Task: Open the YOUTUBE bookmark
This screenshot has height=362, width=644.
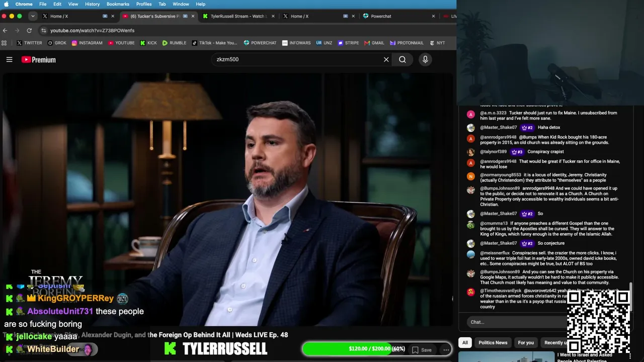Action: coord(121,43)
